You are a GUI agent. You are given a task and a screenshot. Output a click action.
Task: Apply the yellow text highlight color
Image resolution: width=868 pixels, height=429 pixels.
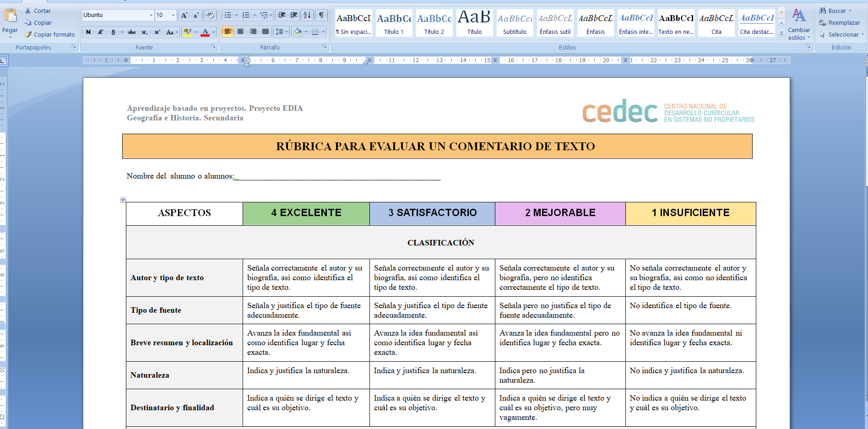187,32
